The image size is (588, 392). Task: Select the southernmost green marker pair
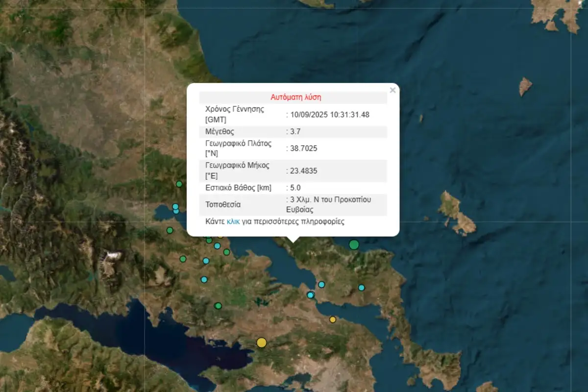pos(218,306)
